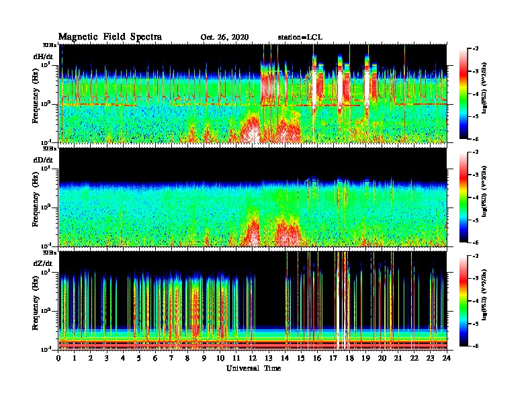Click the dZ/dt panel color bar

coord(463,301)
